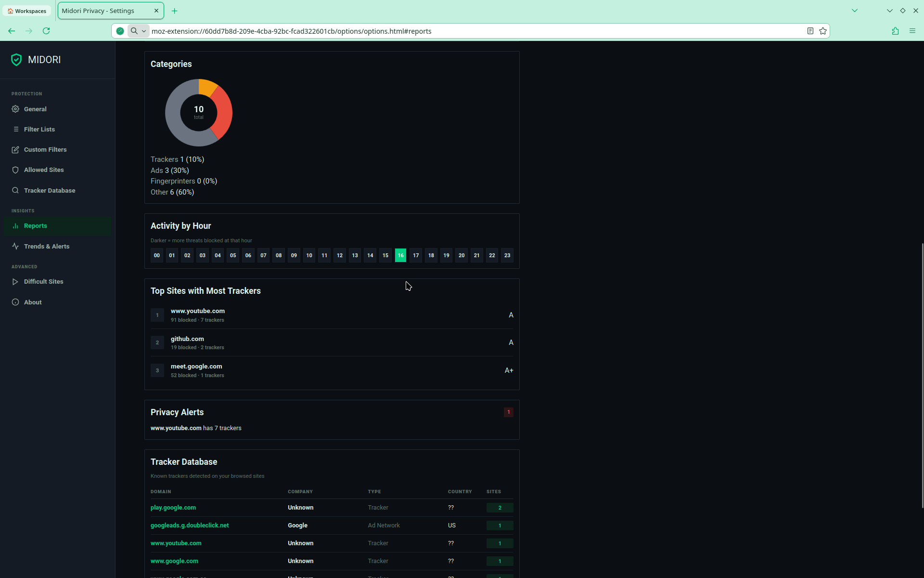924x578 pixels.
Task: Select the highlighted hour 16 cell
Action: pyautogui.click(x=400, y=255)
